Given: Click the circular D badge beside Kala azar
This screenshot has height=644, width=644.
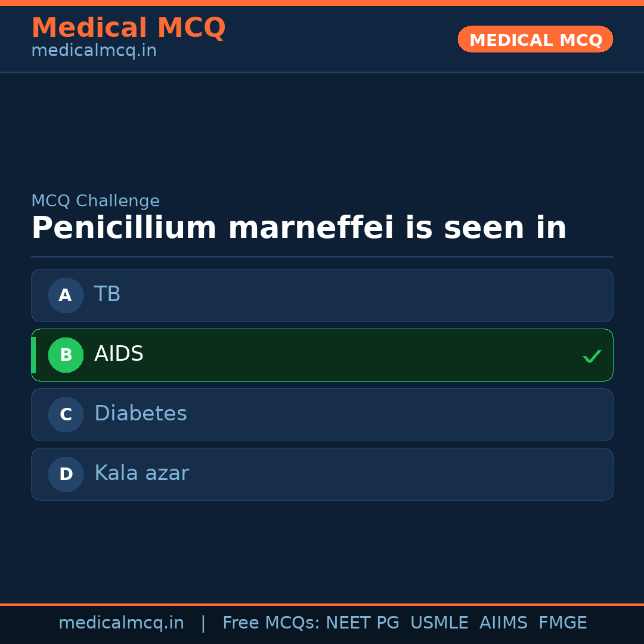Looking at the screenshot, I should pyautogui.click(x=66, y=474).
